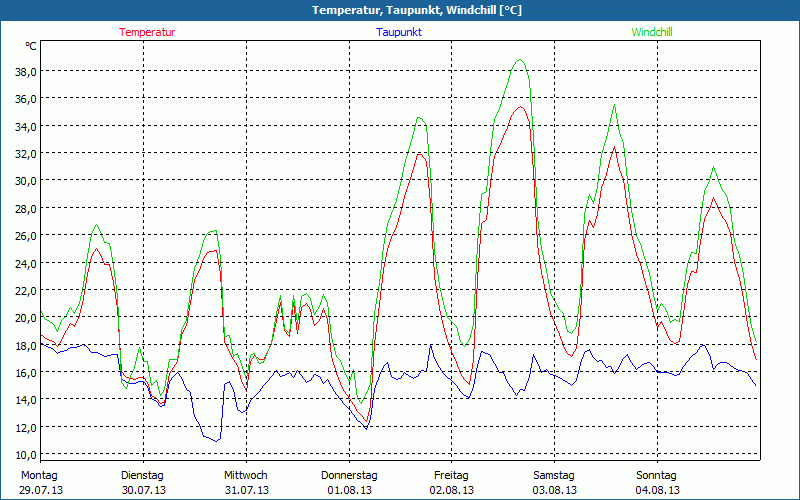The height and width of the screenshot is (500, 800).
Task: Click the 28,0 y-axis value
Action: click(26, 209)
